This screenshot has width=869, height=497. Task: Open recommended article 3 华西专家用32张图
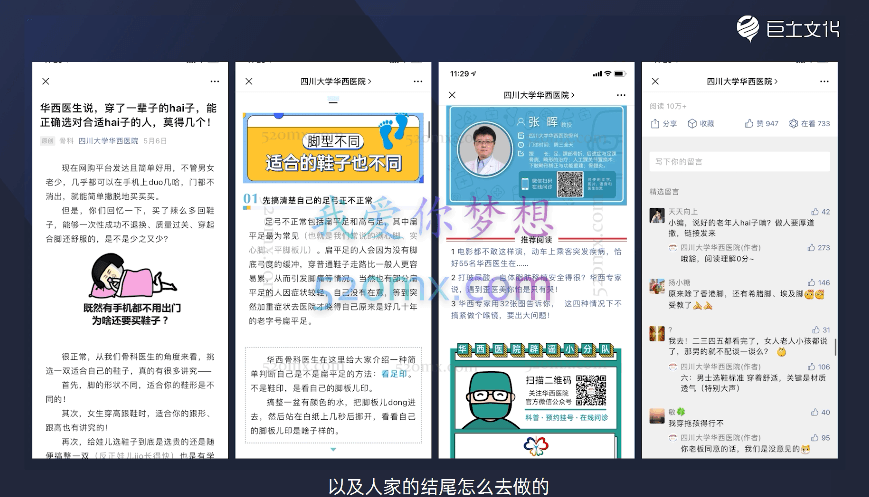tap(536, 309)
